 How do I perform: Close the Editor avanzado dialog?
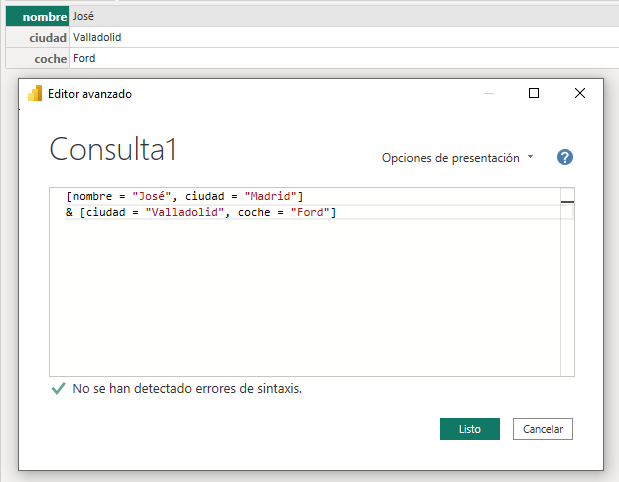click(x=580, y=93)
